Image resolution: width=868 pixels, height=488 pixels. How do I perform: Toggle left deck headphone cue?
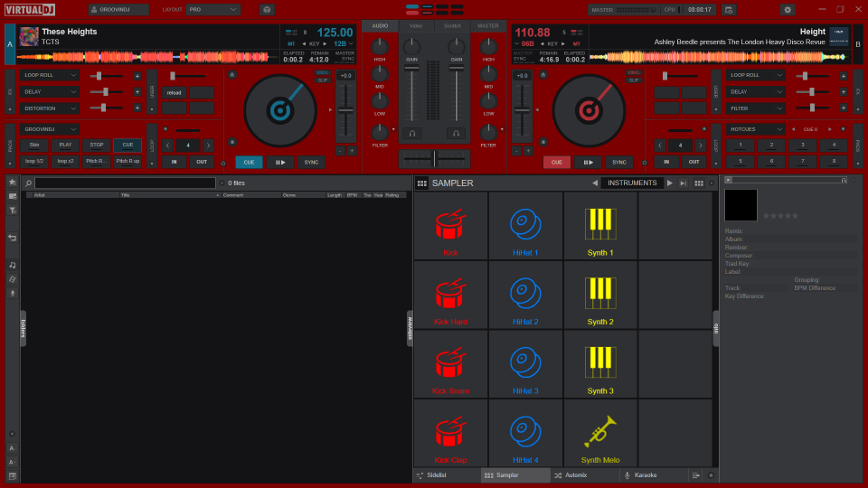[x=412, y=134]
